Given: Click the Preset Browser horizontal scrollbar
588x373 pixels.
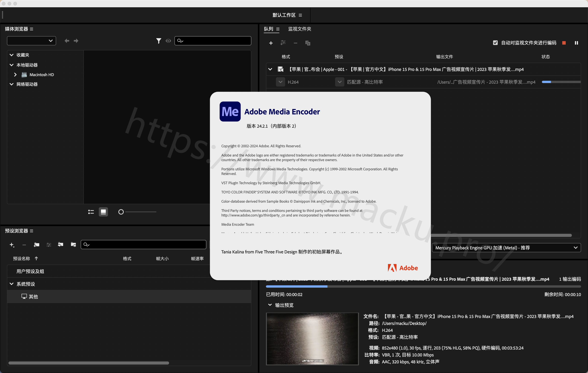Looking at the screenshot, I should (89, 363).
